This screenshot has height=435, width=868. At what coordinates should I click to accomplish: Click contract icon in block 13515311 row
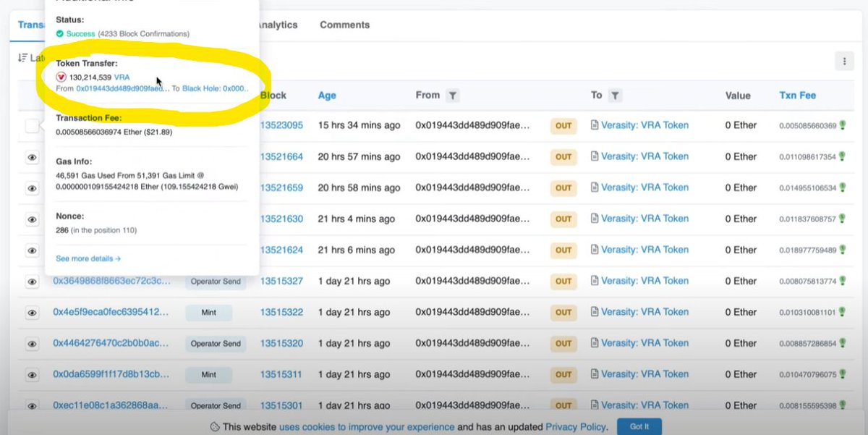pyautogui.click(x=595, y=374)
